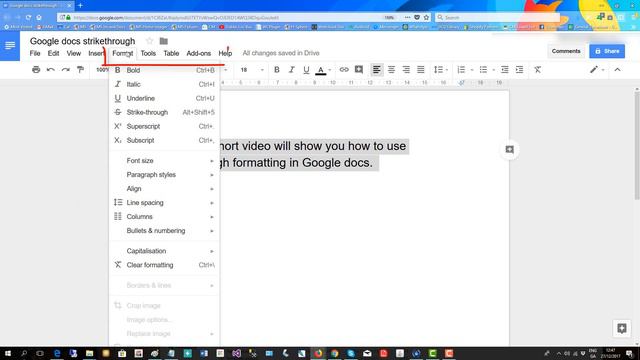Expand the Font size submenu
Viewport: 640px width, 360px height.
click(x=164, y=160)
